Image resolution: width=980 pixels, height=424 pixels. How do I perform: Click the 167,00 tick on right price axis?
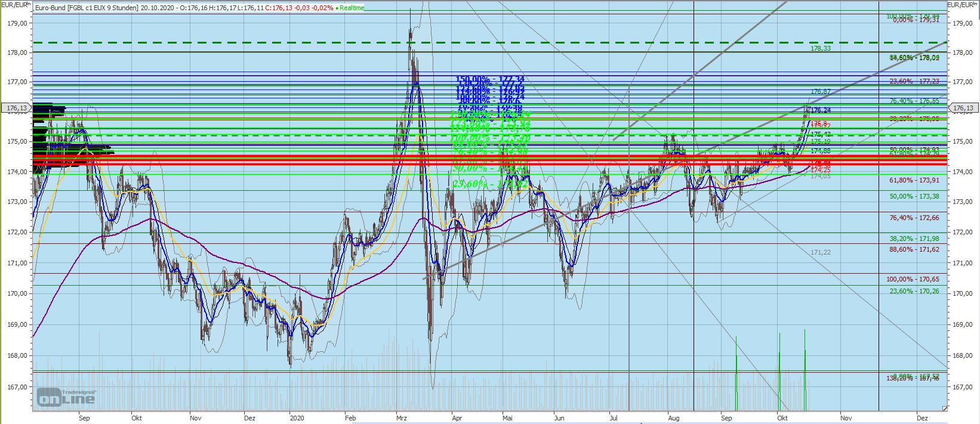[x=963, y=386]
